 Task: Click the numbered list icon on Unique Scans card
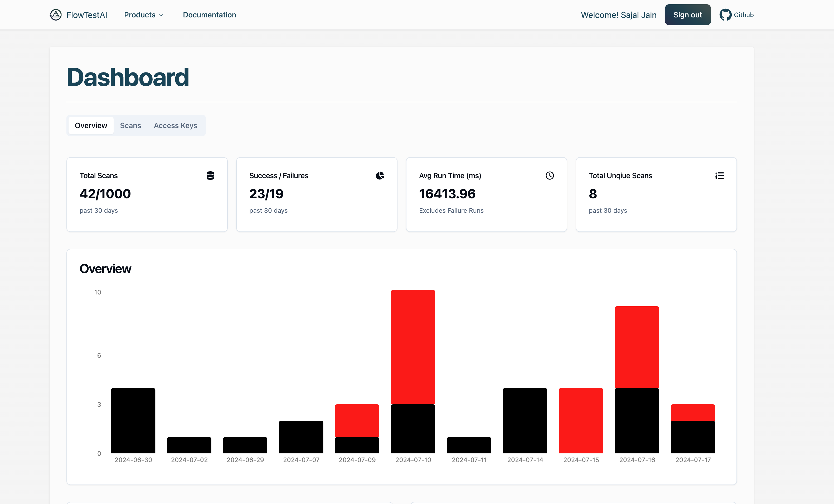coord(719,175)
